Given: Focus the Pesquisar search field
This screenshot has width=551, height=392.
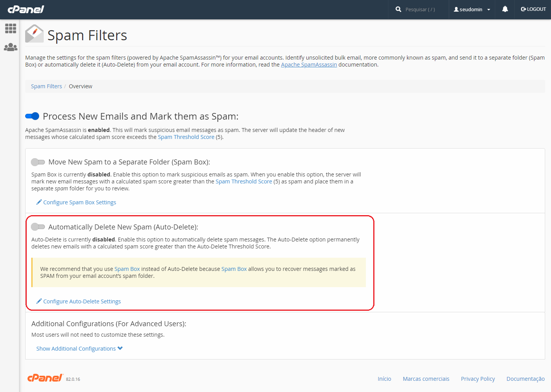Looking at the screenshot, I should tap(420, 9).
